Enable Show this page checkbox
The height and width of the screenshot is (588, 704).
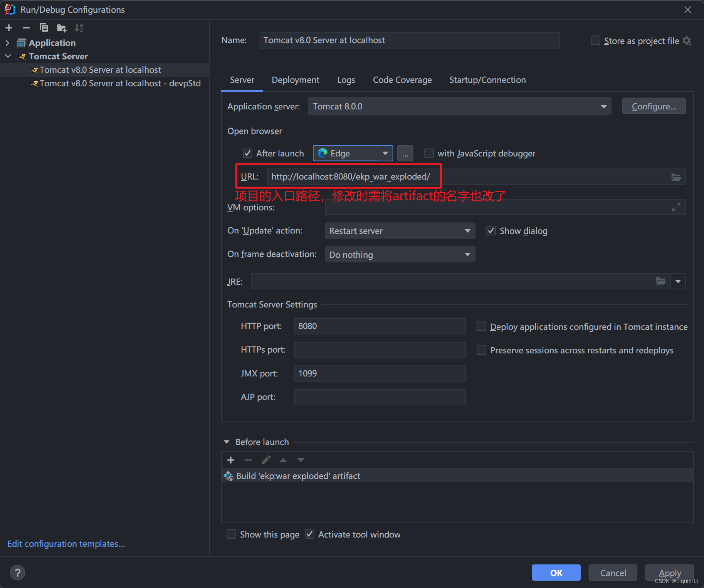[231, 534]
